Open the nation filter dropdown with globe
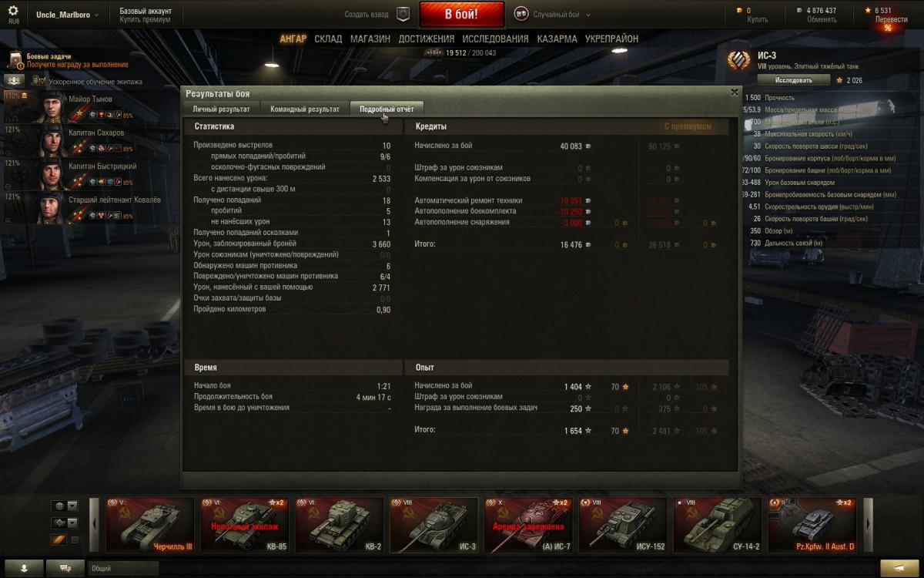 65,506
